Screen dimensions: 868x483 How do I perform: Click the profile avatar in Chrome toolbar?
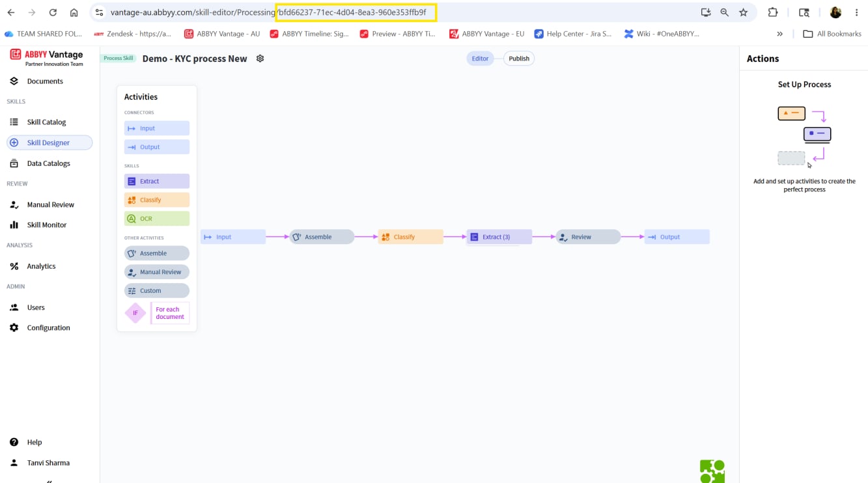(x=835, y=12)
